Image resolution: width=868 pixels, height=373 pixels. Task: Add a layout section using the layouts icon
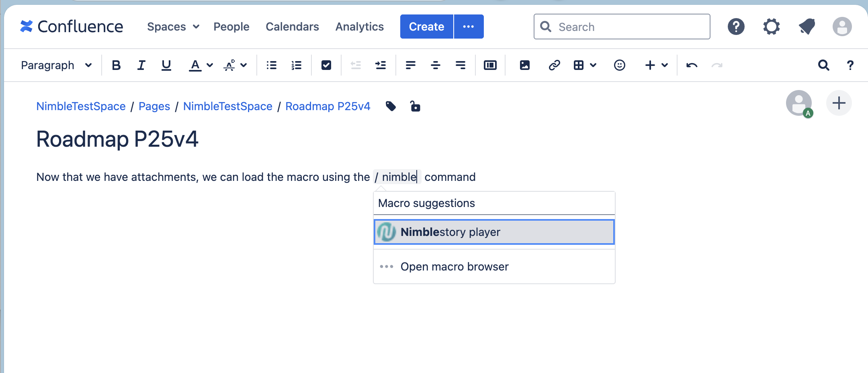click(490, 65)
